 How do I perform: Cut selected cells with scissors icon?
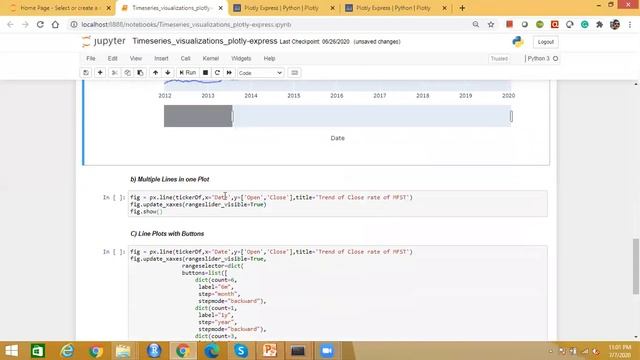115,73
